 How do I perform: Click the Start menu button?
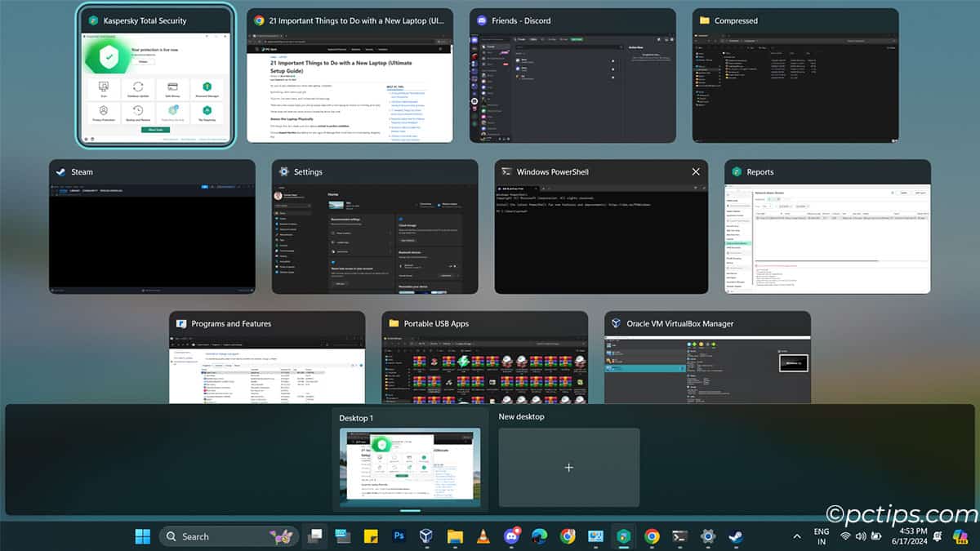[x=142, y=536]
